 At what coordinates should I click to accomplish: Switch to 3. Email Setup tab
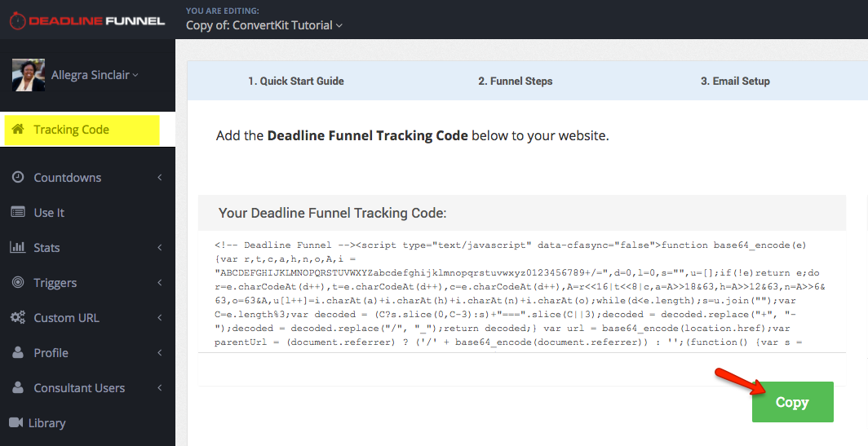[x=735, y=81]
